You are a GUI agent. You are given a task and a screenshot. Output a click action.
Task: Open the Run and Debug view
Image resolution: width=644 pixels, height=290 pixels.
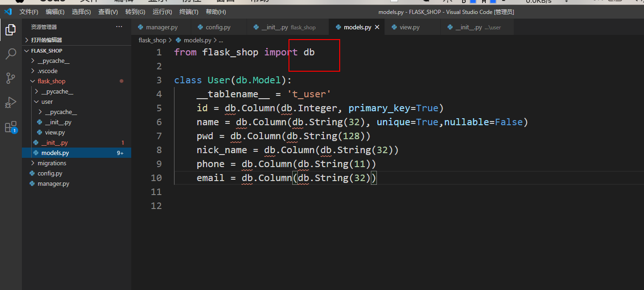tap(11, 102)
